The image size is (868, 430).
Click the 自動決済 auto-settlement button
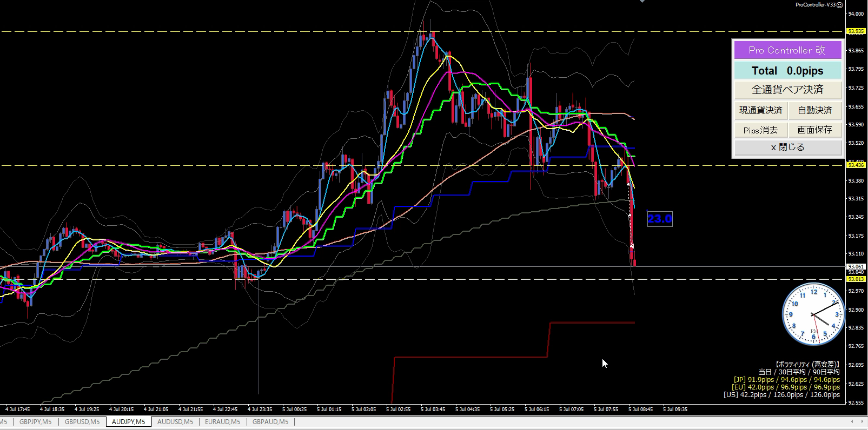pyautogui.click(x=815, y=110)
